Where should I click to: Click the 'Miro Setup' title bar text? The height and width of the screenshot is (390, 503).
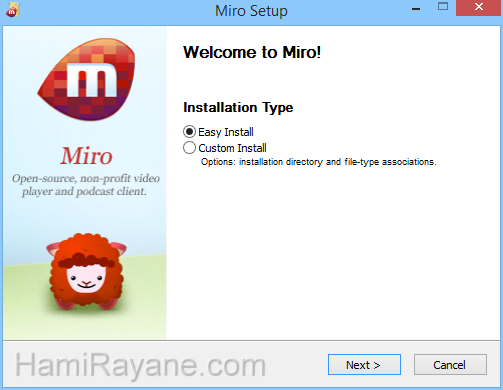[251, 11]
